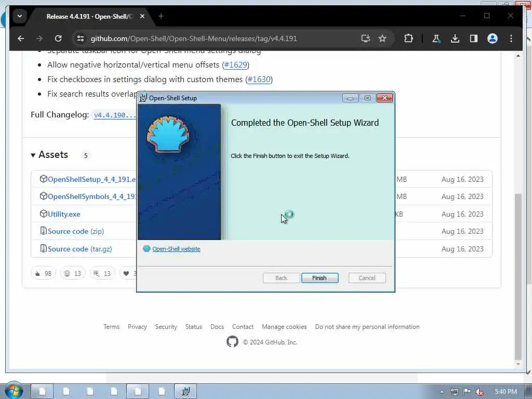This screenshot has width=532, height=399.
Task: Open Contact footer link
Action: coord(243,327)
